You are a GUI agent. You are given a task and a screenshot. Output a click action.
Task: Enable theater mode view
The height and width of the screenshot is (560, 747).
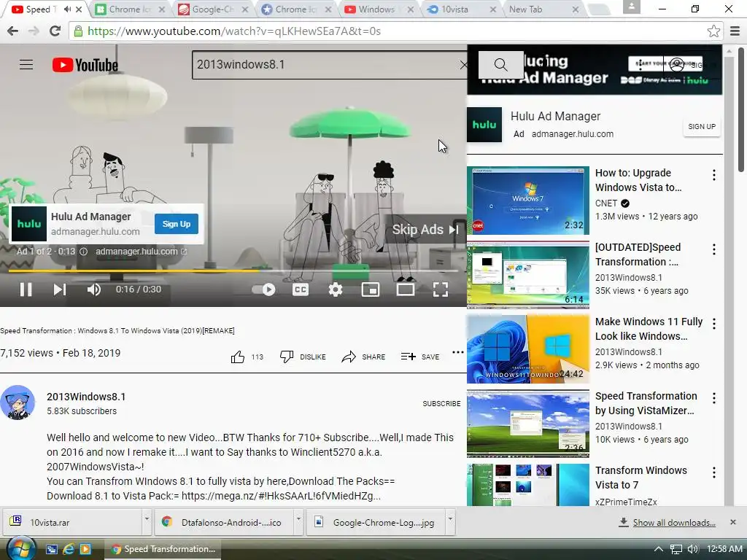click(x=406, y=289)
